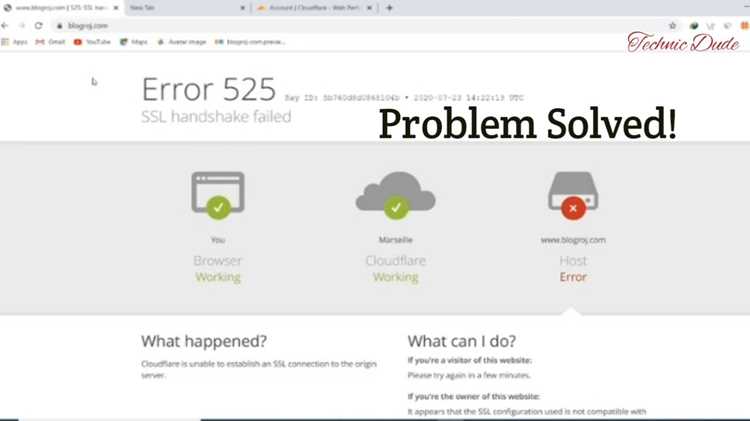This screenshot has width=750, height=421.
Task: Click the Browser window icon with green check
Action: 218,195
